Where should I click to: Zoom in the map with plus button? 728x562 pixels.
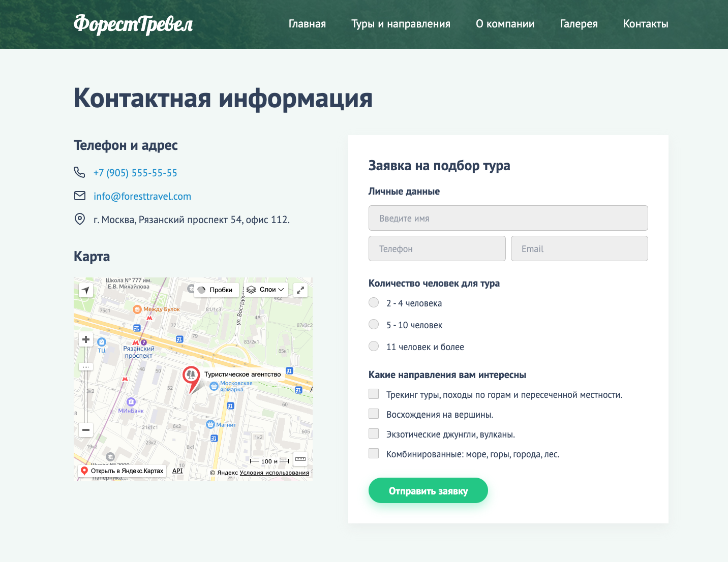(86, 339)
